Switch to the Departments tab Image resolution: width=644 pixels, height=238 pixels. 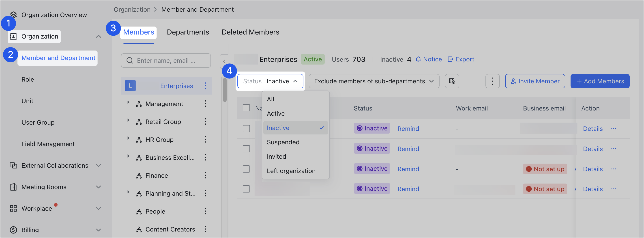[x=188, y=32]
